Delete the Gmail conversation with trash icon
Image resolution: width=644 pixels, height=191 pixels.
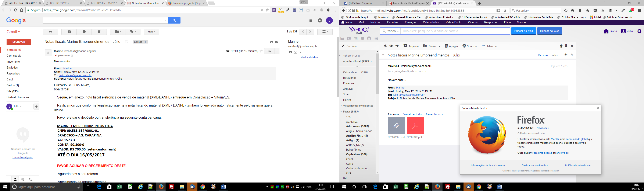(99, 32)
